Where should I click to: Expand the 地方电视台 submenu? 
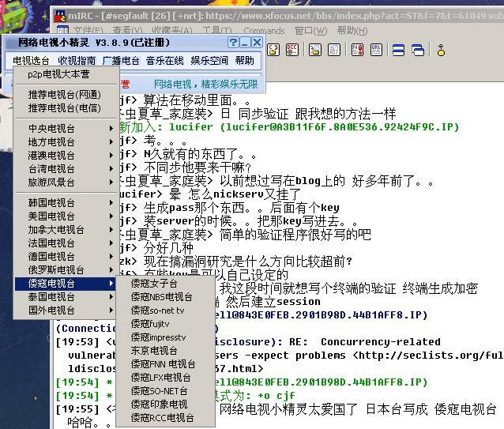click(x=66, y=142)
